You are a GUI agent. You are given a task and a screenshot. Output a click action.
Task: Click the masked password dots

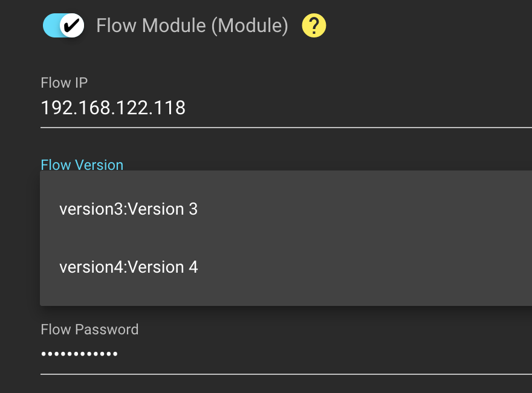(x=79, y=354)
